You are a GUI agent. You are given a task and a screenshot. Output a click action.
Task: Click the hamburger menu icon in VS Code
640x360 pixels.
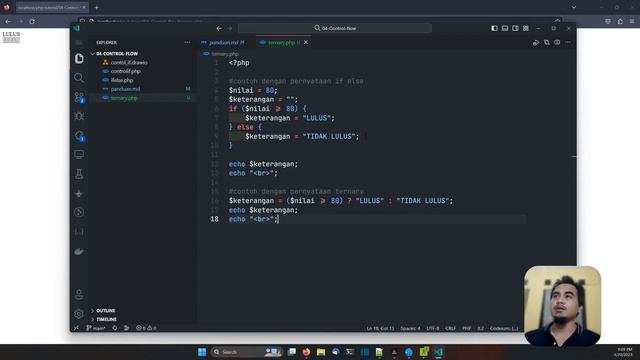click(79, 42)
